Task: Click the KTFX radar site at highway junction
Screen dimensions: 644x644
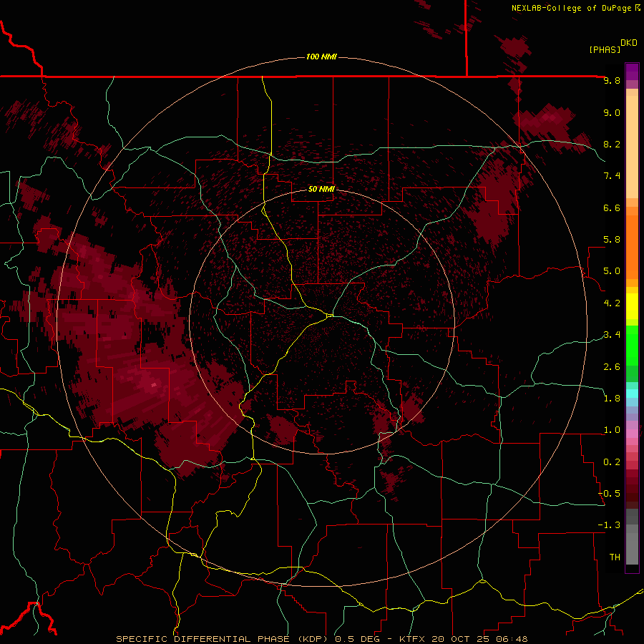Action: click(330, 316)
